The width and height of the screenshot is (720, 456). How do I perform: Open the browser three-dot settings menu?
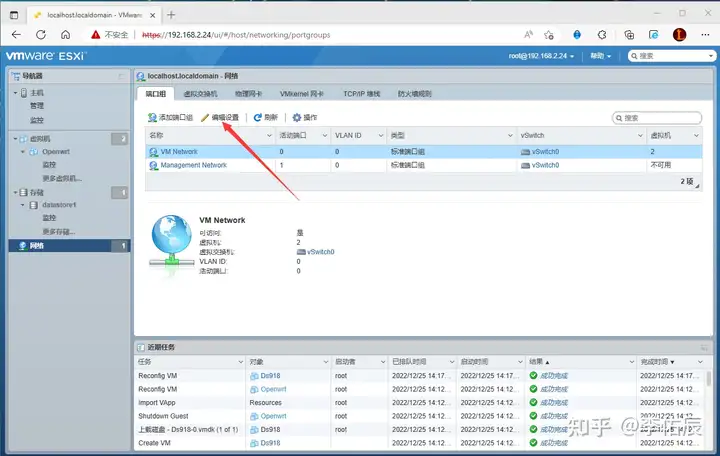point(705,34)
